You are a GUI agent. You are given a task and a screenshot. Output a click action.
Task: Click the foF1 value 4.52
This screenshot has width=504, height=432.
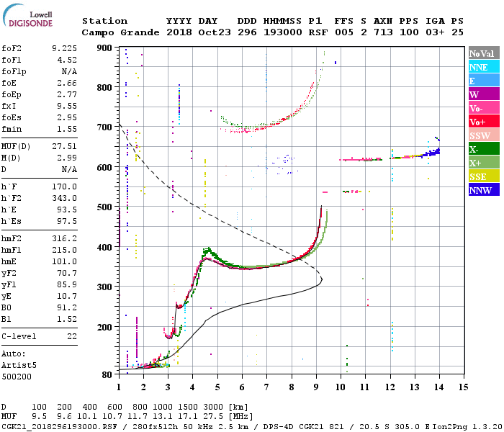click(67, 60)
